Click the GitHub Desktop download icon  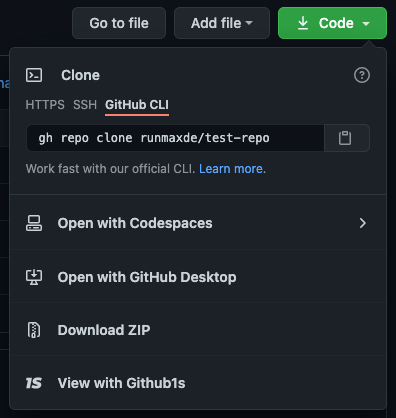pos(34,277)
